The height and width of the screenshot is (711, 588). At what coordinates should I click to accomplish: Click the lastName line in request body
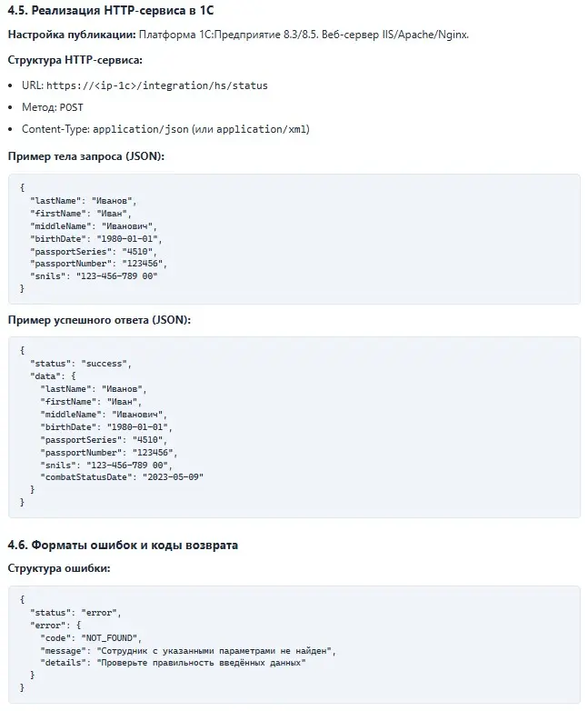coord(83,201)
